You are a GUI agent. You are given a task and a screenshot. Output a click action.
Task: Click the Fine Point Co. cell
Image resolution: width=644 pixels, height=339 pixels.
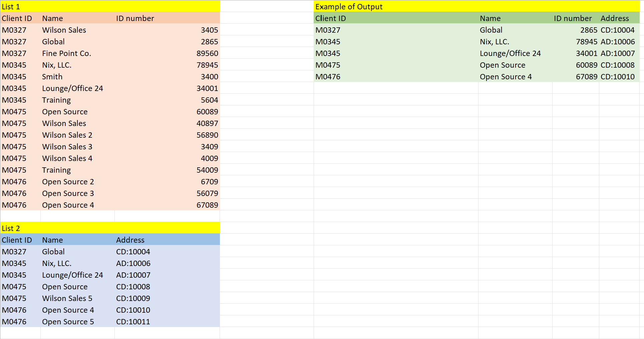(66, 53)
